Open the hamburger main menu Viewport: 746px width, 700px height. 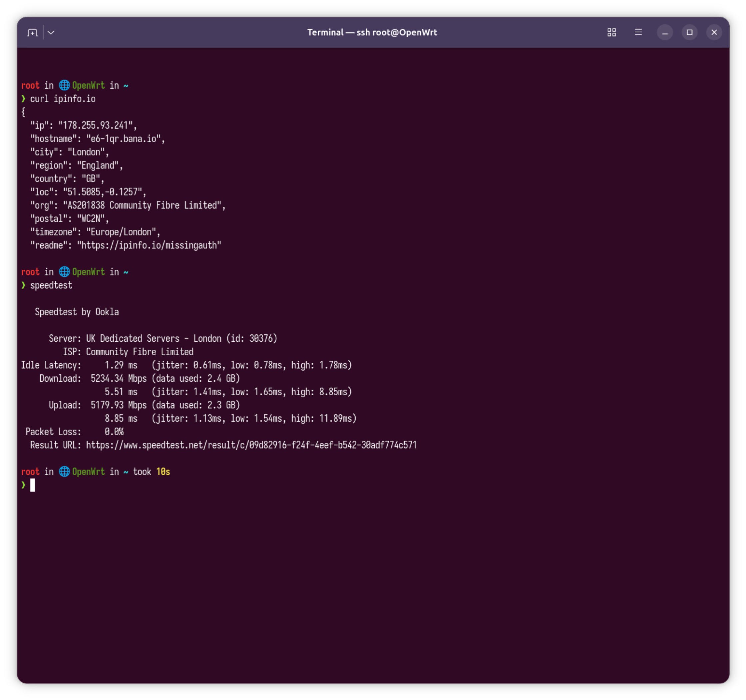coord(638,33)
